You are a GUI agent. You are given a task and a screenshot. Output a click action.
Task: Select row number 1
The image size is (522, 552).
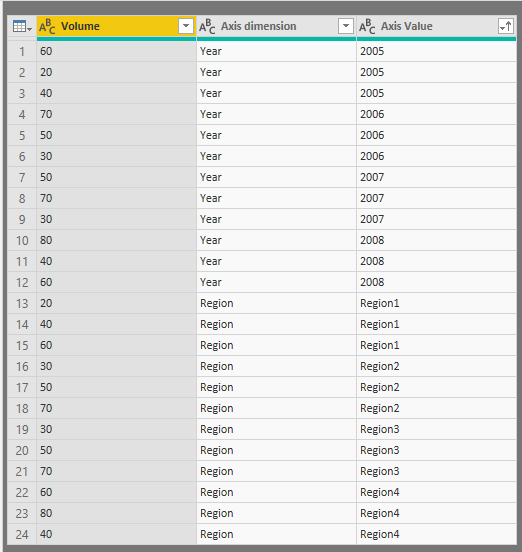coord(22,51)
